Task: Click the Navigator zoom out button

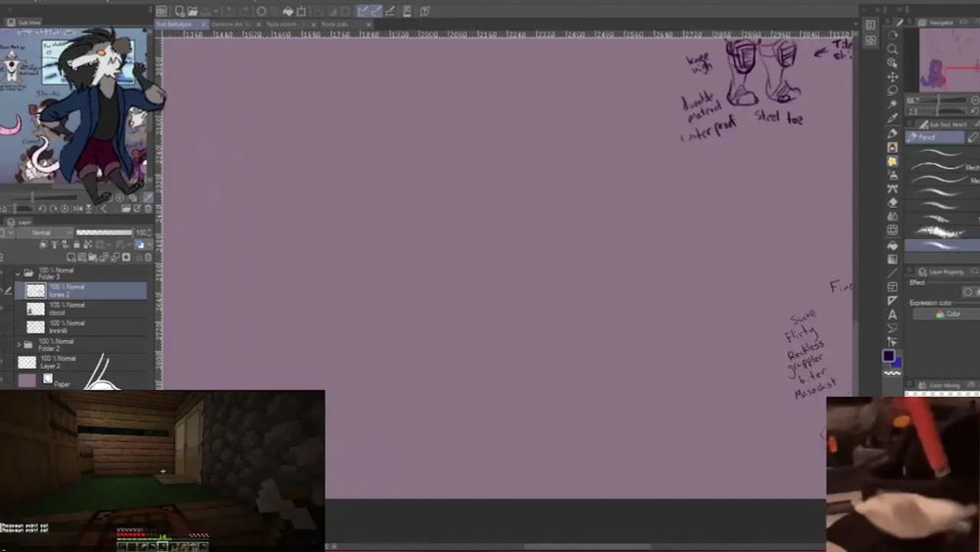Action: pos(974,100)
